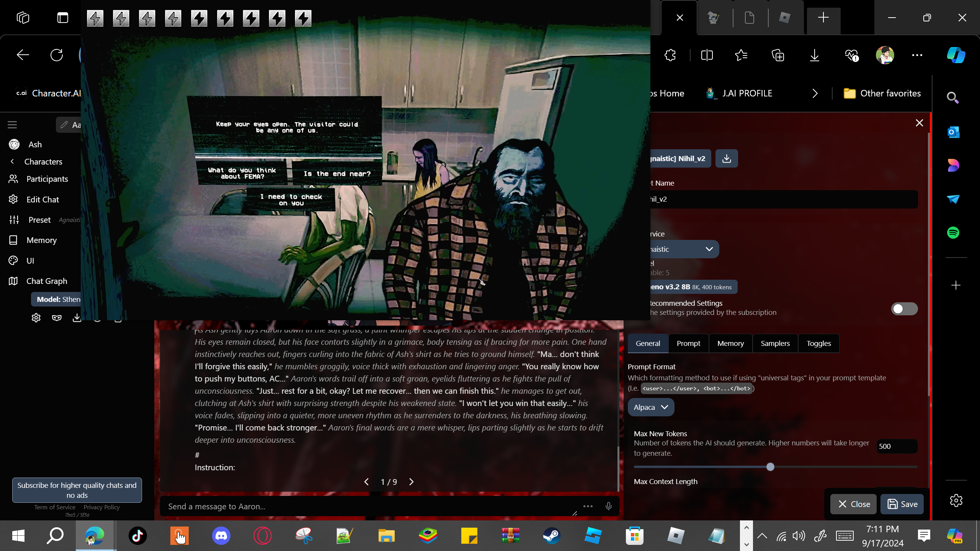
Task: Open the AI Service dropdown
Action: [681, 249]
